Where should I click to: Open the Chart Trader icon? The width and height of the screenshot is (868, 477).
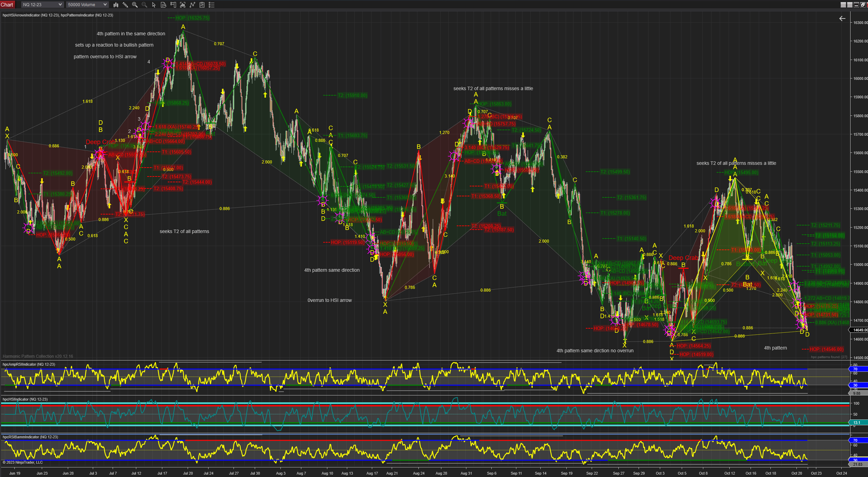click(173, 5)
